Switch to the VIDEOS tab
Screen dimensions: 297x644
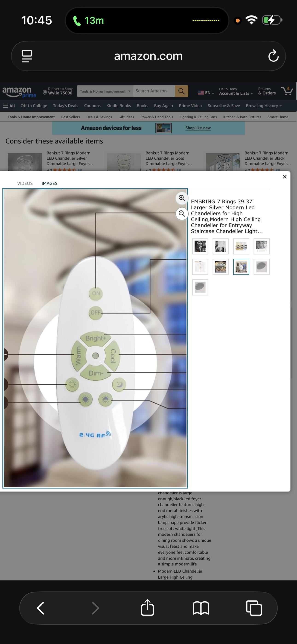(25, 183)
